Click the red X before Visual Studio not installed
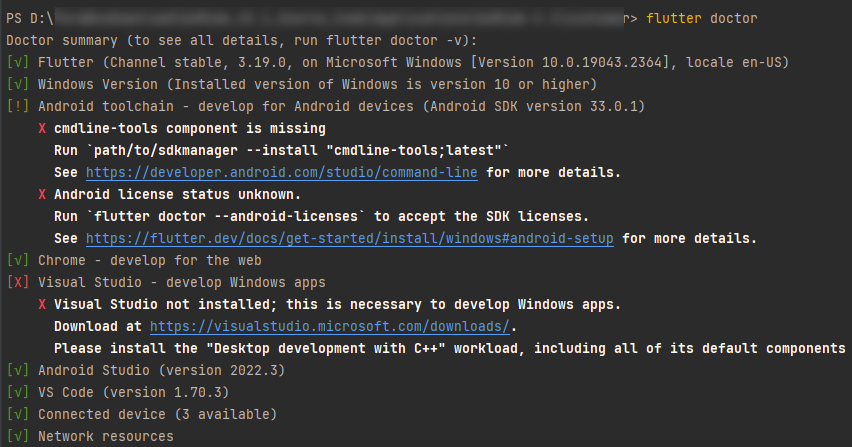852x447 pixels. (x=42, y=304)
